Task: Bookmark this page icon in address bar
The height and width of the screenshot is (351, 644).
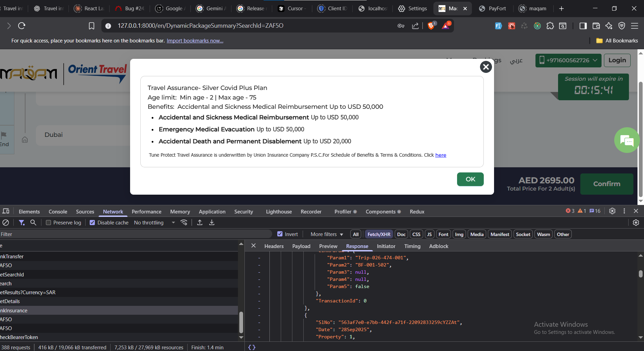Action: pos(91,26)
